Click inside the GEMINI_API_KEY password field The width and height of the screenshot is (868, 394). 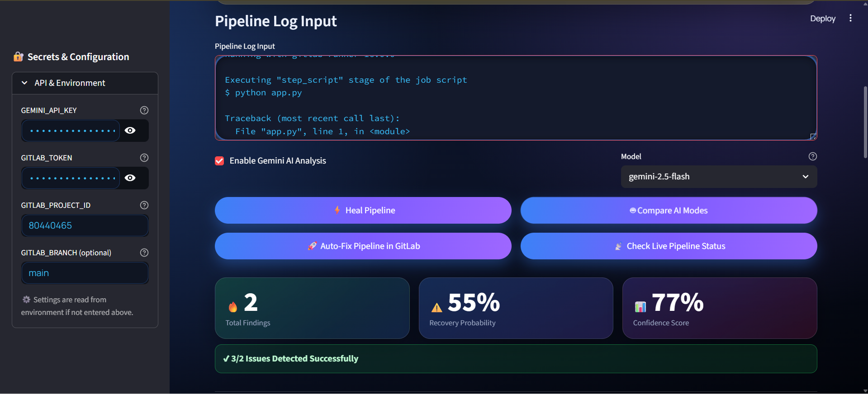[71, 131]
